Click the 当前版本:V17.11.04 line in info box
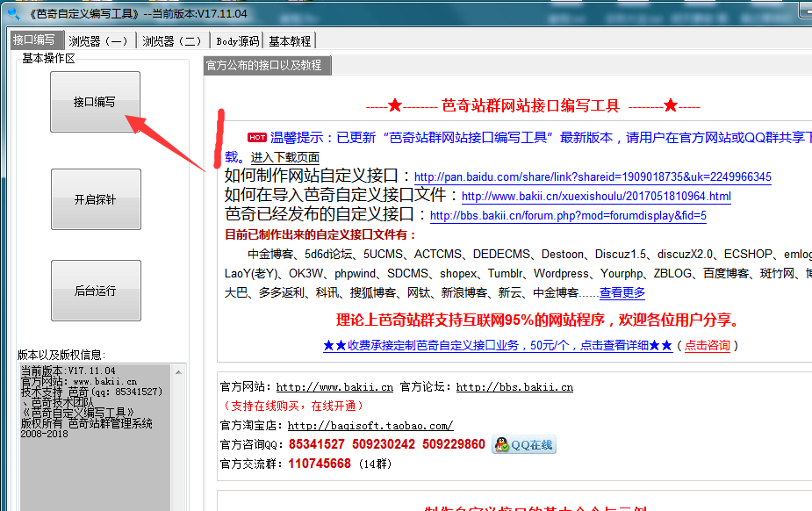This screenshot has width=812, height=511. pos(68,371)
